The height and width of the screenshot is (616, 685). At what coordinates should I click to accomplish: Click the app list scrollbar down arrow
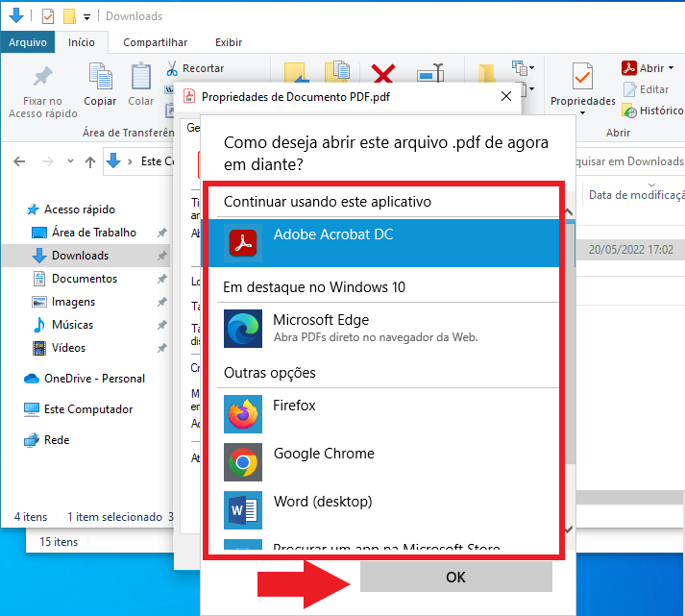[x=569, y=530]
